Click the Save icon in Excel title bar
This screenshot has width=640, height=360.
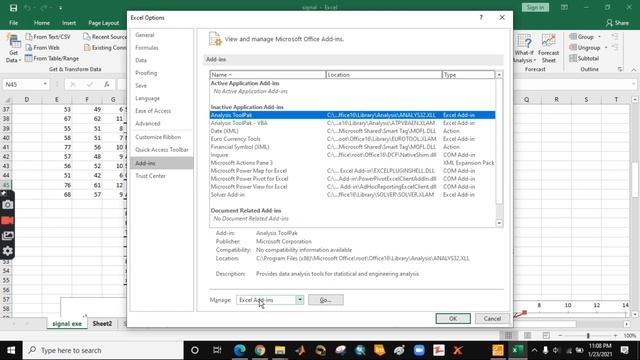coord(13,8)
